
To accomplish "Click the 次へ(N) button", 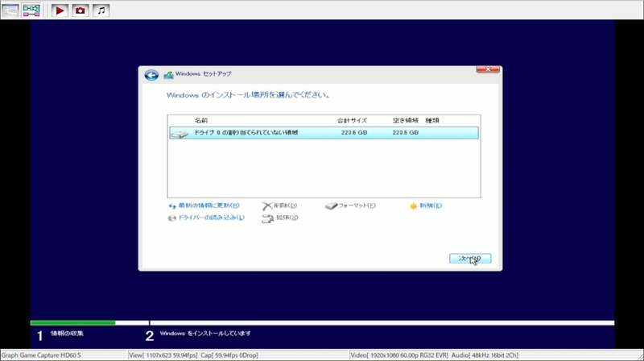I will tap(470, 258).
